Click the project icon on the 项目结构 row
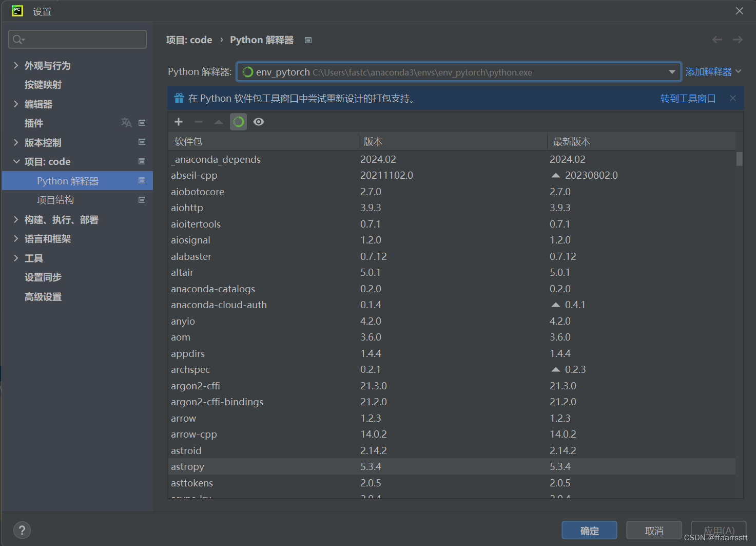The image size is (756, 546). [142, 200]
